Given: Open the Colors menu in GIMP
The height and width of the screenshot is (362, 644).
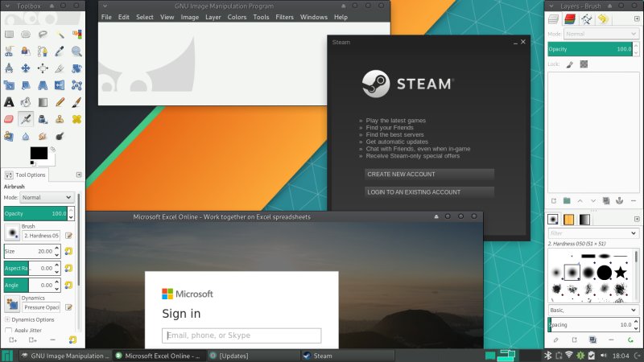Looking at the screenshot, I should click(237, 17).
